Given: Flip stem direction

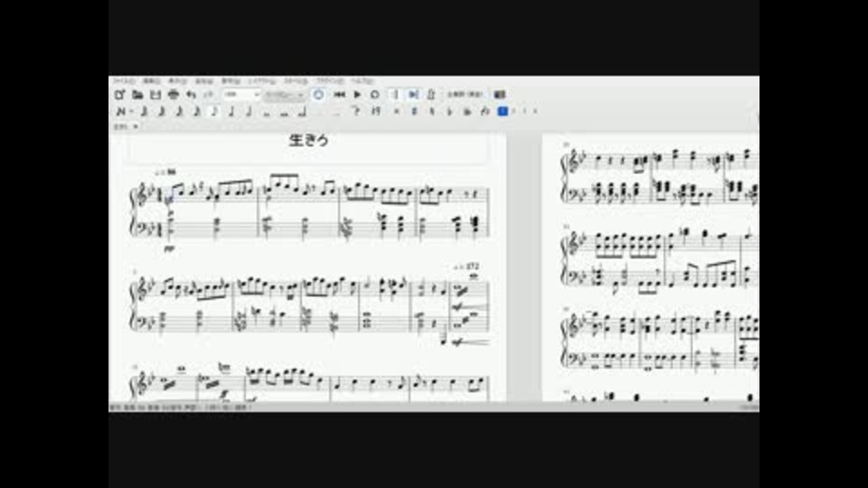Looking at the screenshot, I should click(485, 111).
